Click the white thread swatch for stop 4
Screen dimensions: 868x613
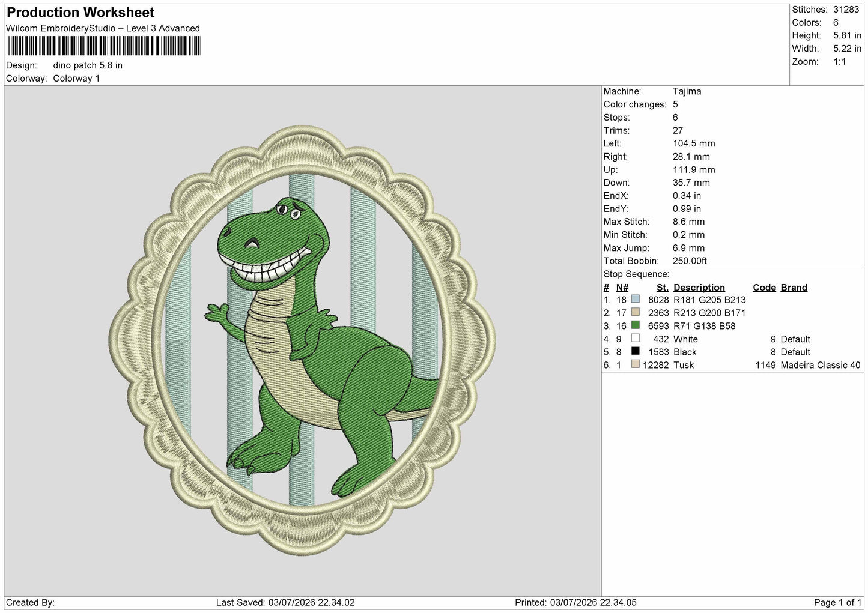coord(636,339)
